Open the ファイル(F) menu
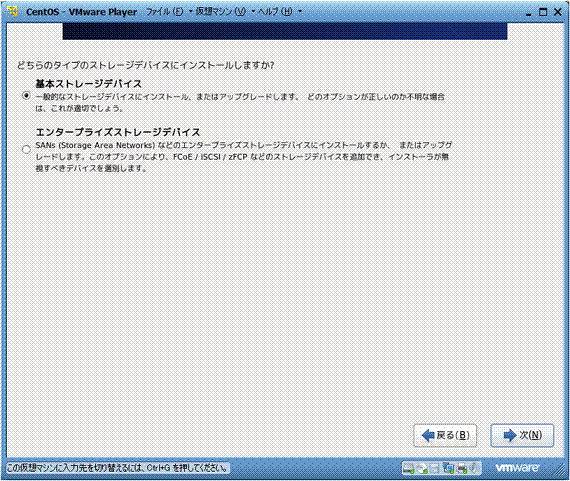Viewport: 570px width, 481px height. point(165,12)
